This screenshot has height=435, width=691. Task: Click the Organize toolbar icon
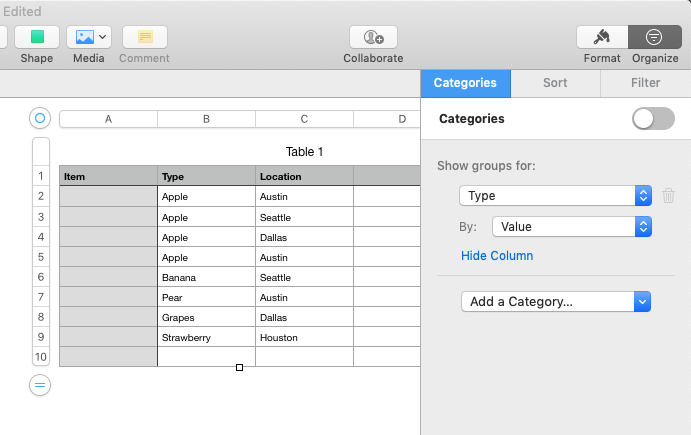point(655,37)
